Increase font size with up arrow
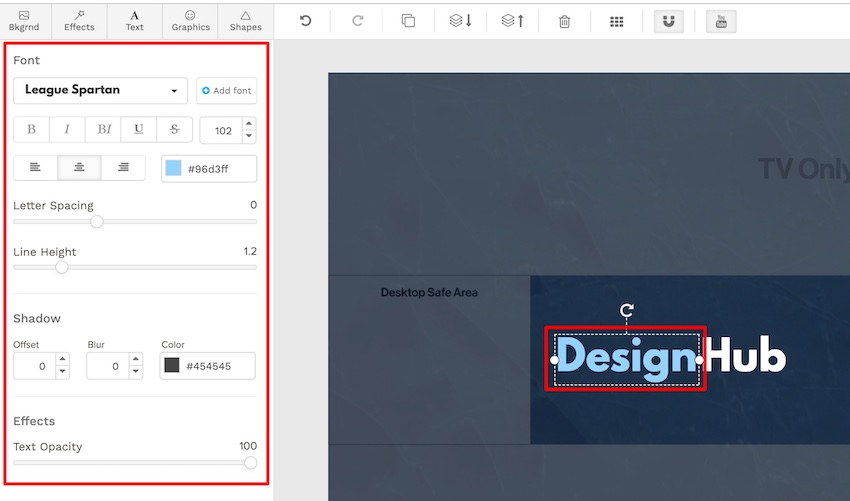 (249, 124)
